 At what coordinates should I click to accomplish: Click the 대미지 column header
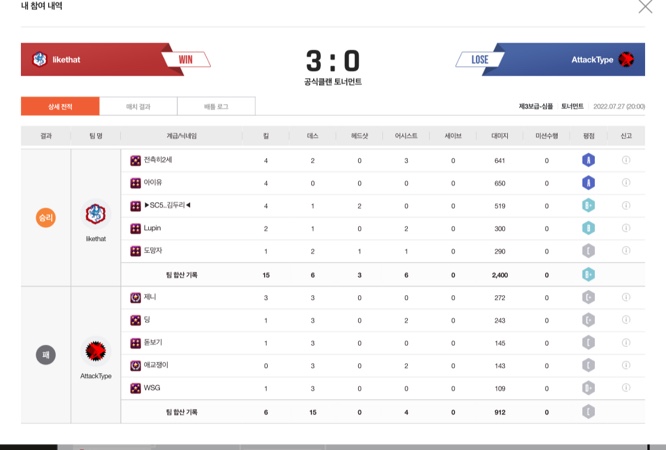(500, 135)
